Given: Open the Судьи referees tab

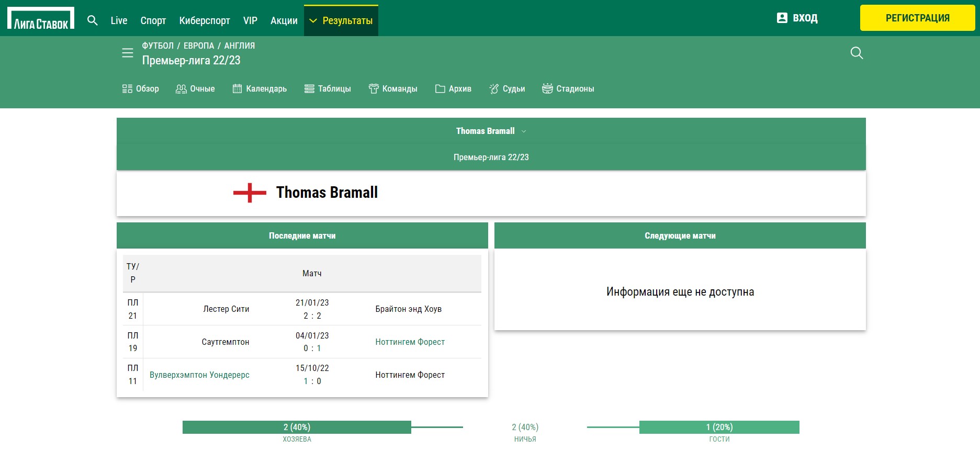Looking at the screenshot, I should click(x=507, y=88).
